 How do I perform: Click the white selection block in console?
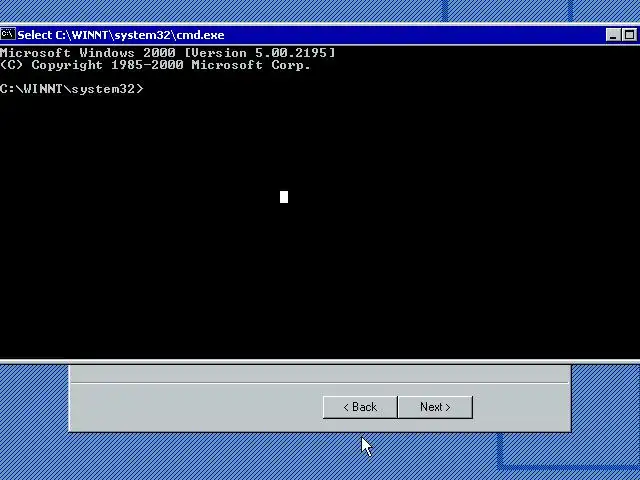284,197
